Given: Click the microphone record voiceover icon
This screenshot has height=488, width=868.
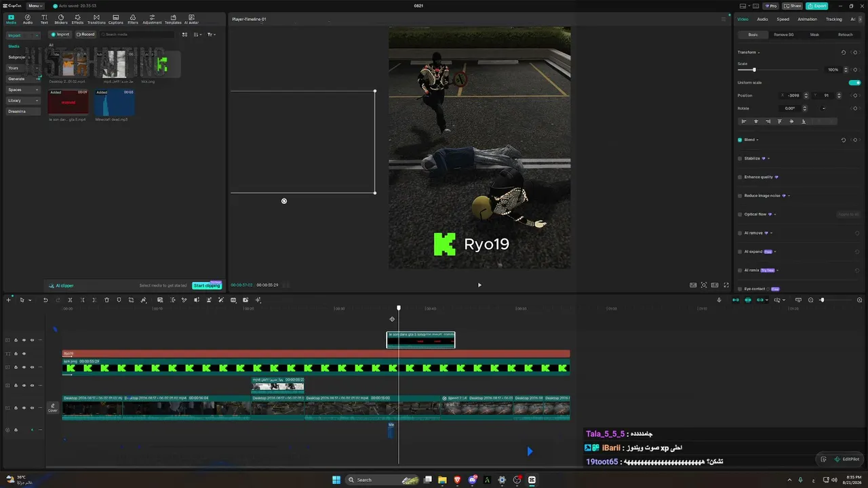Looking at the screenshot, I should 719,300.
